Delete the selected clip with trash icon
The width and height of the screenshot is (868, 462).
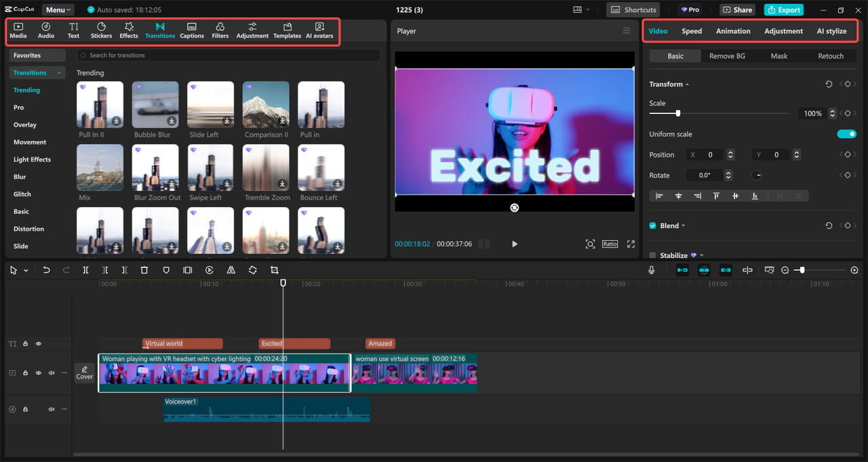(144, 270)
